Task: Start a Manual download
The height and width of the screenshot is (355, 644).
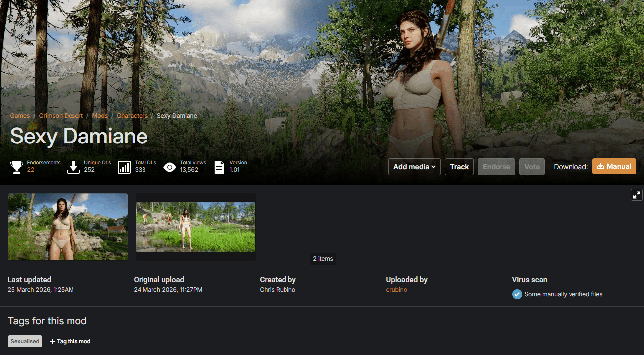Action: click(x=614, y=166)
